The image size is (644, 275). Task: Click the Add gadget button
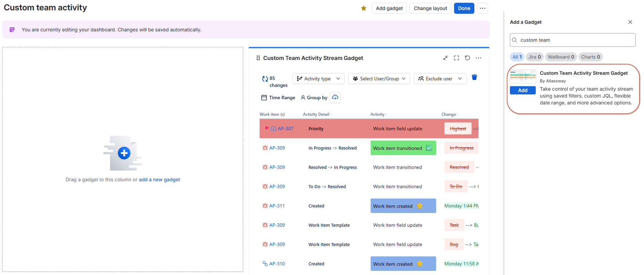point(389,8)
